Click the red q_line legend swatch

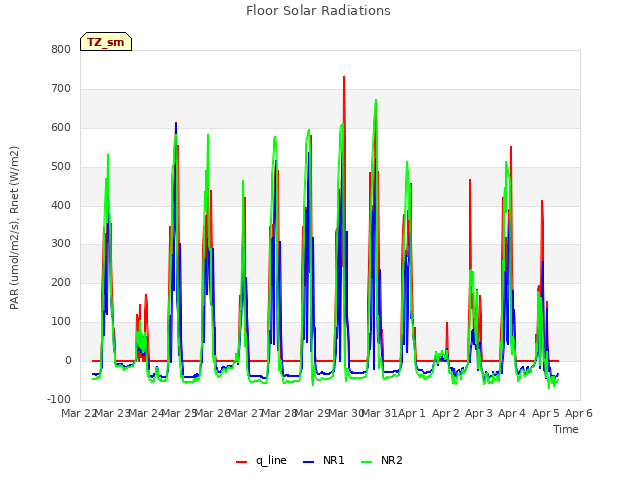click(x=242, y=462)
